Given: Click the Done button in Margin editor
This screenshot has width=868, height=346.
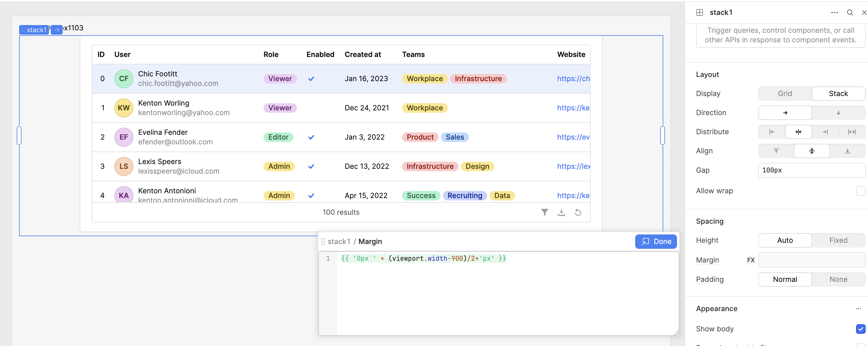Looking at the screenshot, I should click(656, 241).
